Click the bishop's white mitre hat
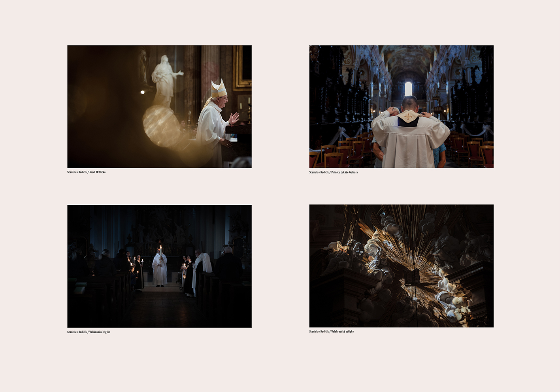The width and height of the screenshot is (560, 392). [219, 89]
